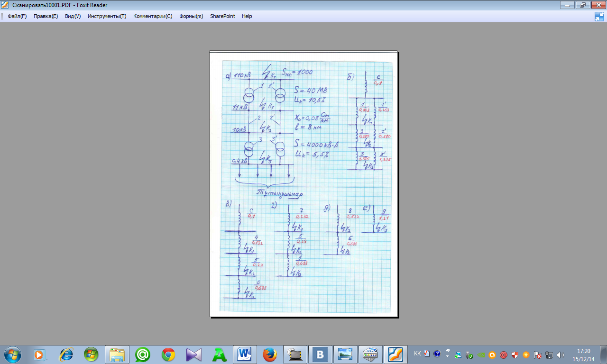
Task: Open the Инструменты(T) menu
Action: coord(107,16)
